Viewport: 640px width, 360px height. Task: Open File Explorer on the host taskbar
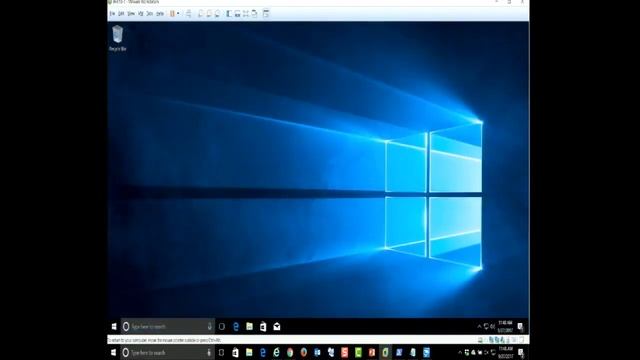[249, 353]
